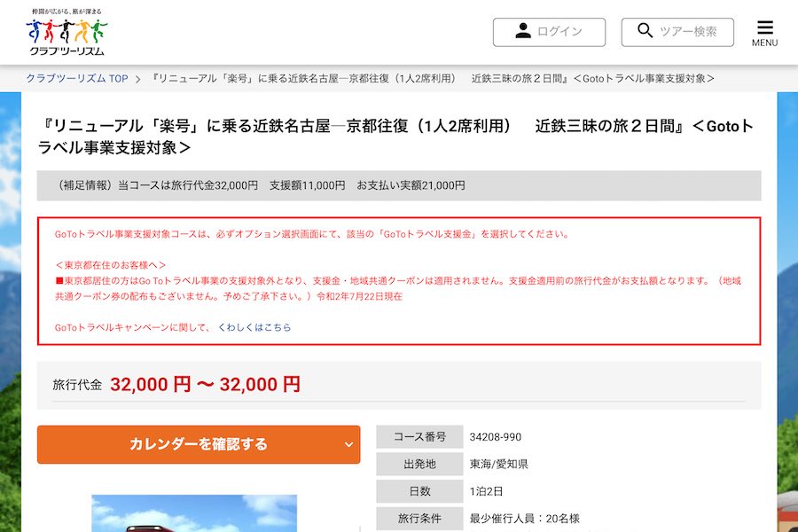Click the 最少催行人員：20名様 text
The image size is (798, 532).
tap(524, 518)
